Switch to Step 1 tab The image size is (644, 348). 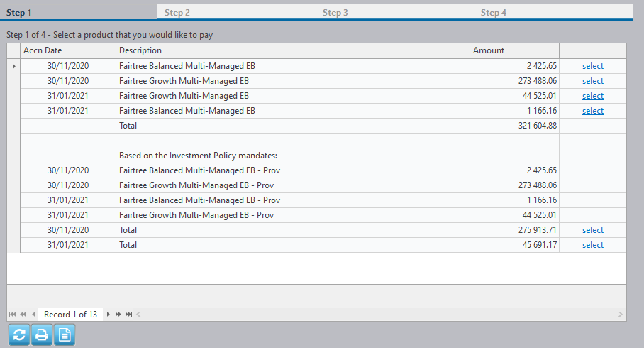pos(79,12)
